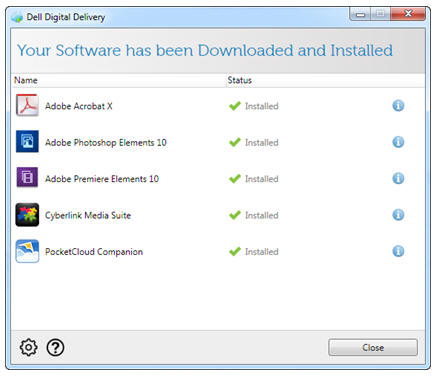This screenshot has height=376, width=437.
Task: Click the green checkmark for Photoshop Elements 10
Action: coord(235,142)
